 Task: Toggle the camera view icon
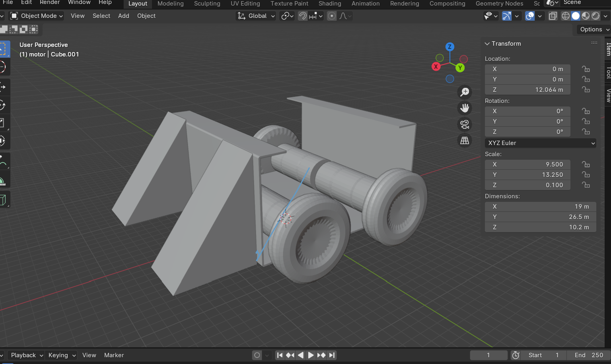coord(465,124)
